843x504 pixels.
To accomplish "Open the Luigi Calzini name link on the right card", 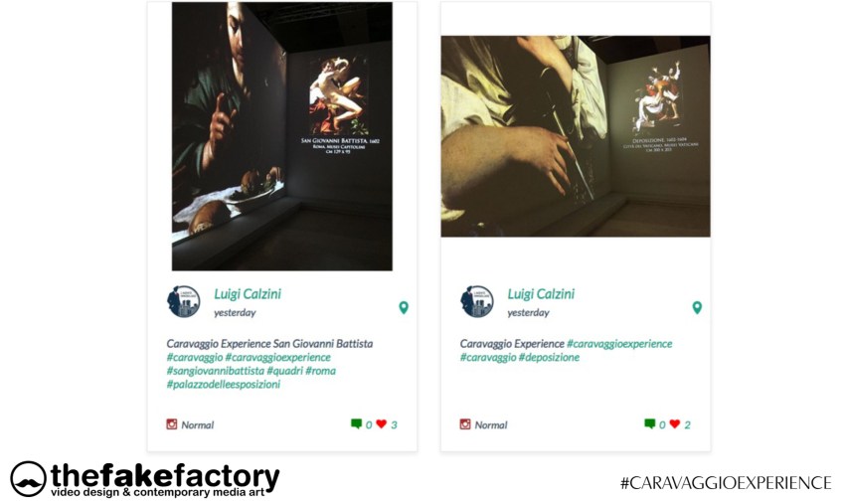I will pos(541,294).
